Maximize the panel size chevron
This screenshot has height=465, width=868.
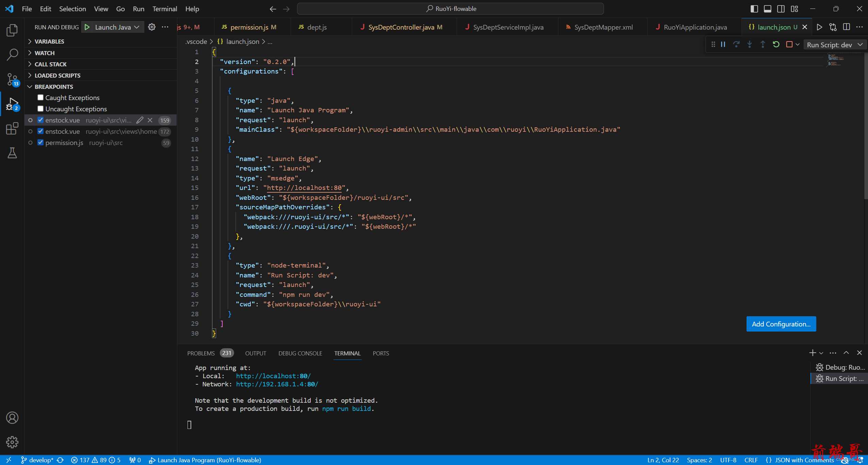846,353
